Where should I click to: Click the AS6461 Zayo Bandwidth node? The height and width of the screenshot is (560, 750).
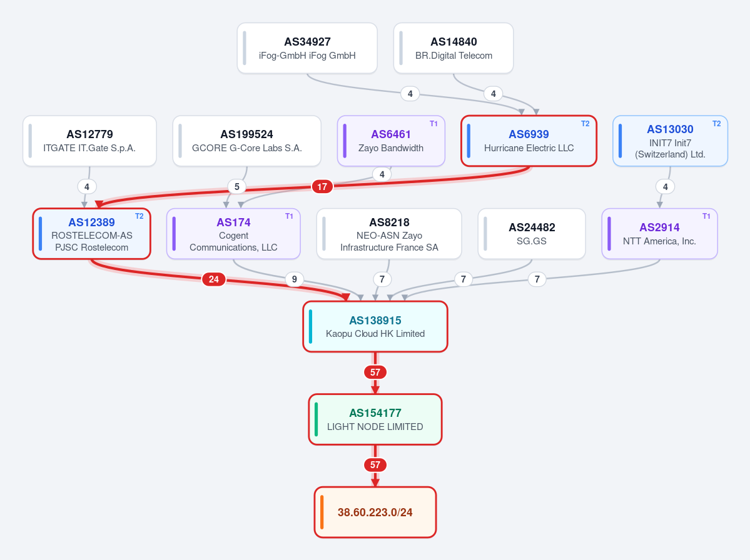pos(391,141)
